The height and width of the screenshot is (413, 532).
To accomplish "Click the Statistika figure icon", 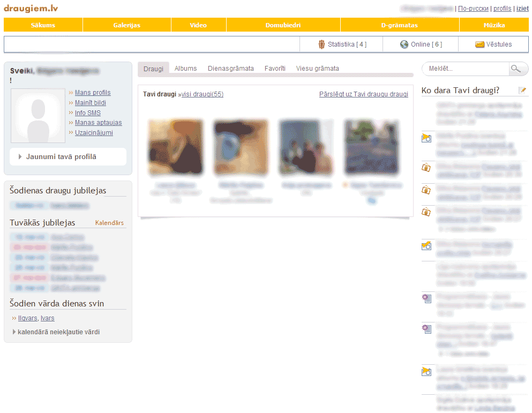I will point(321,44).
